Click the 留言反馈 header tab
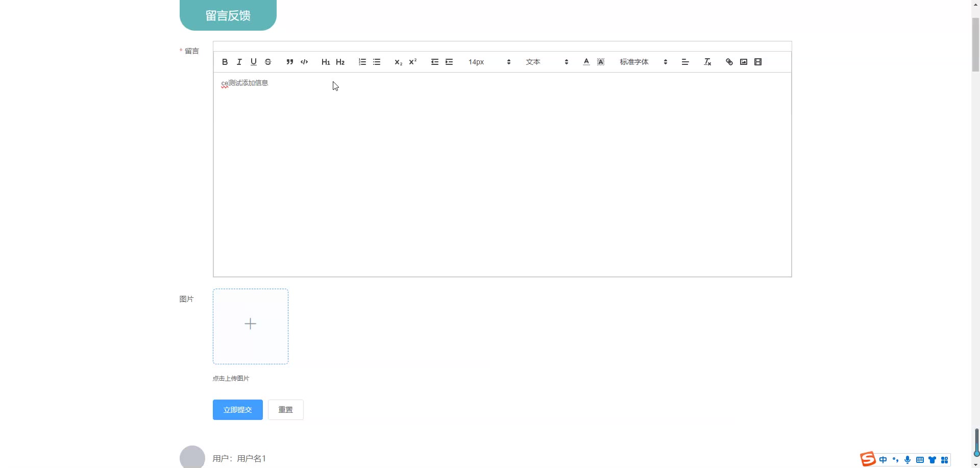This screenshot has width=980, height=468. pos(228,15)
